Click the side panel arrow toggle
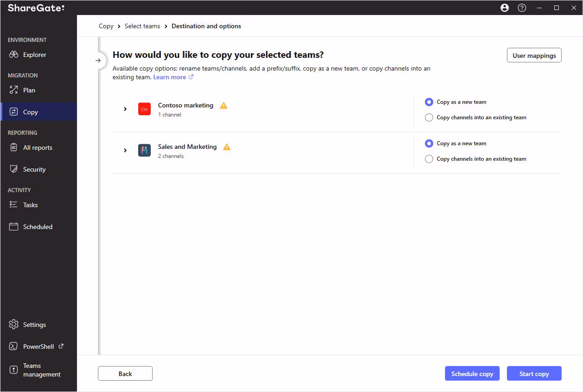 click(x=98, y=61)
